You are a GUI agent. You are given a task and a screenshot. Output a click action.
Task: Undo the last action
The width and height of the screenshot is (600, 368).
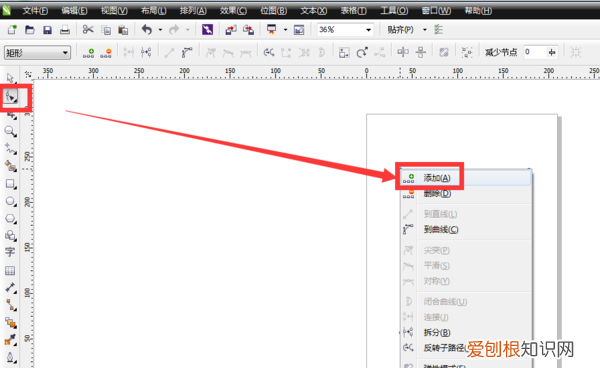[x=147, y=29]
